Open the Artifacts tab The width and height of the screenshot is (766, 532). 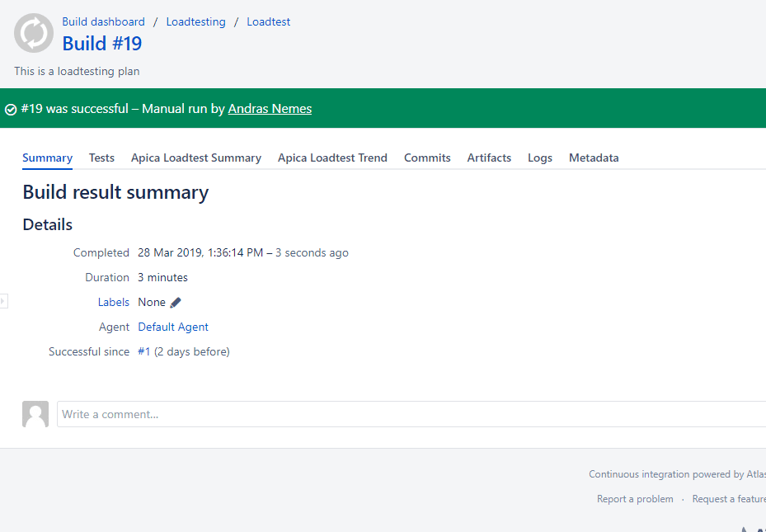point(489,158)
